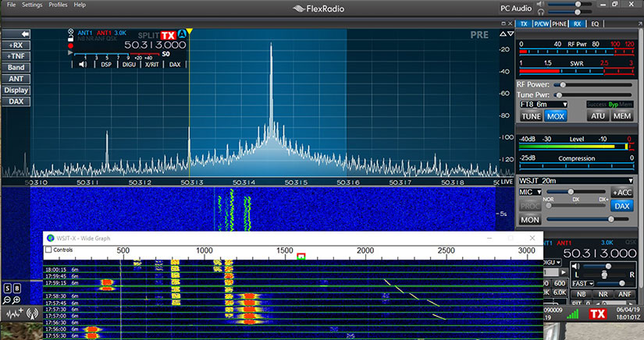Image resolution: width=644 pixels, height=340 pixels.
Task: Open the File menu
Action: 12,5
